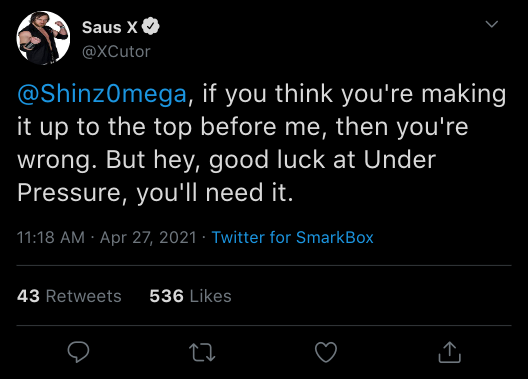
Task: Click the tweet body text
Action: click(261, 143)
